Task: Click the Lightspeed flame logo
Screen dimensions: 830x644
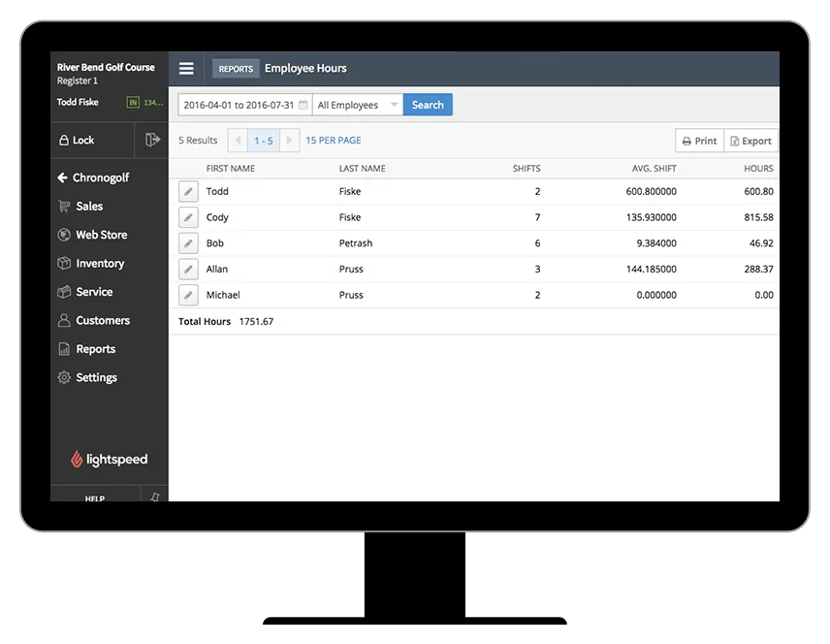Action: 77,459
